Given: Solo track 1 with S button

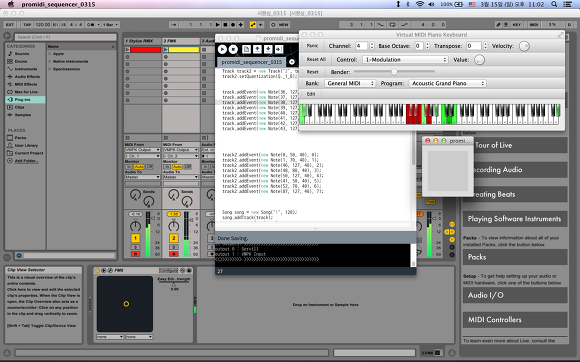Looking at the screenshot, I should click(135, 247).
